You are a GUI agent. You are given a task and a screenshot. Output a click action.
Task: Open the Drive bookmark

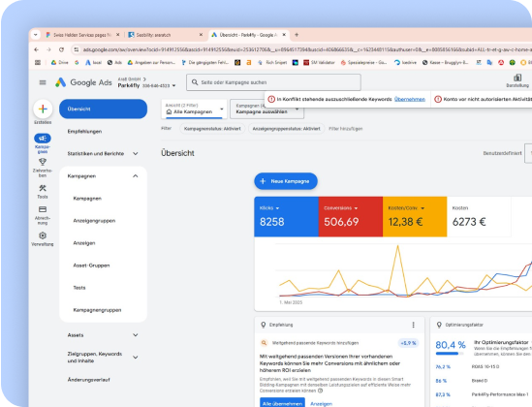pos(60,62)
